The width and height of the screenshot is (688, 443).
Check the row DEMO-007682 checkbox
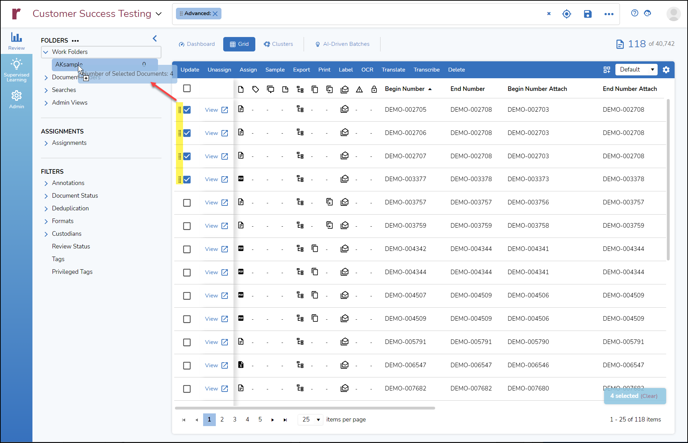(187, 389)
